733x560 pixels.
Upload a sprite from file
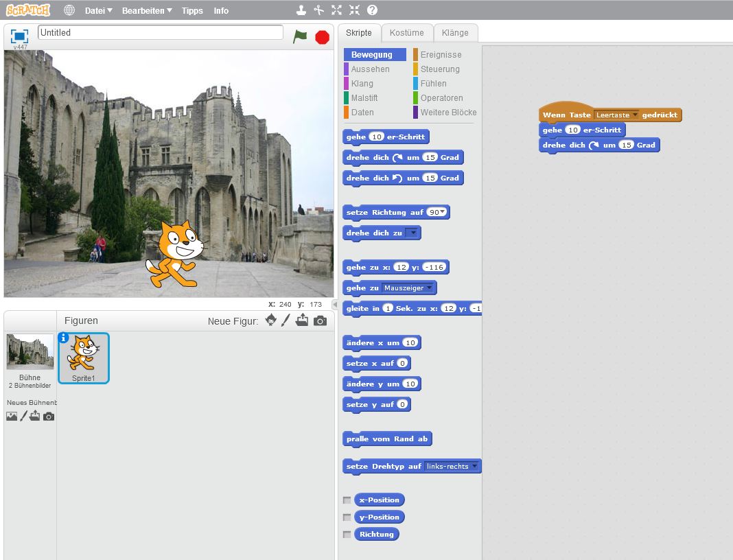(302, 320)
